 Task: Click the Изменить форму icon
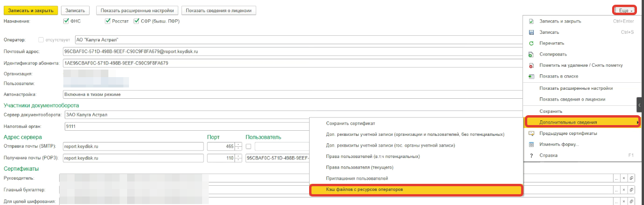click(531, 144)
